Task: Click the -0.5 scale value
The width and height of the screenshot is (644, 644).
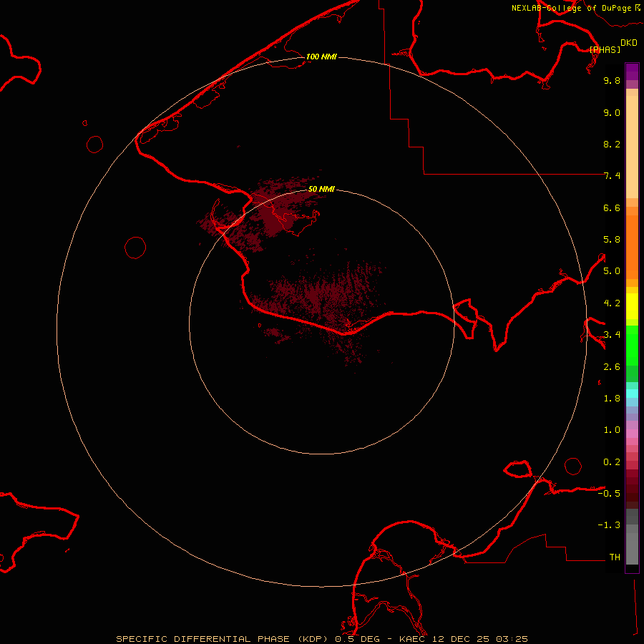Action: 611,494
